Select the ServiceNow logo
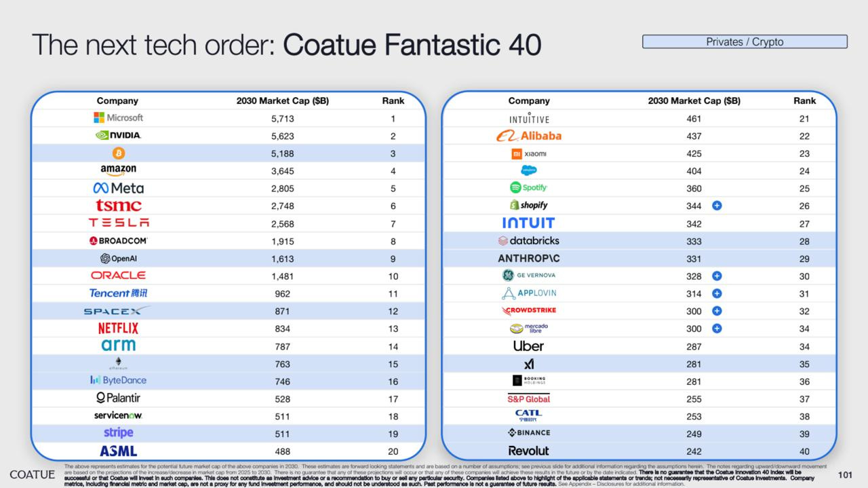The height and width of the screenshot is (488, 868). [118, 415]
